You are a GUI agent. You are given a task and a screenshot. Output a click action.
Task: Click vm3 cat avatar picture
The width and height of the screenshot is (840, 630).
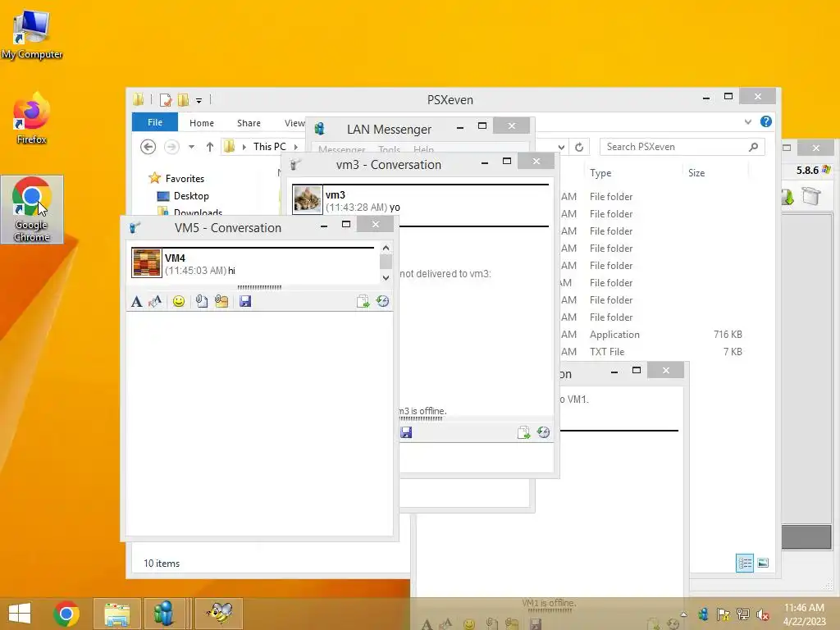click(x=308, y=200)
